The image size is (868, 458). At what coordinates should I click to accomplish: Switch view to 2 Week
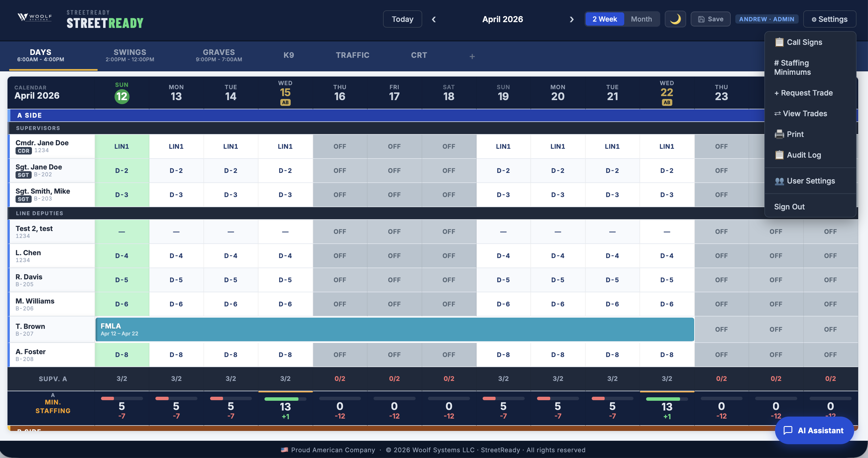click(604, 19)
